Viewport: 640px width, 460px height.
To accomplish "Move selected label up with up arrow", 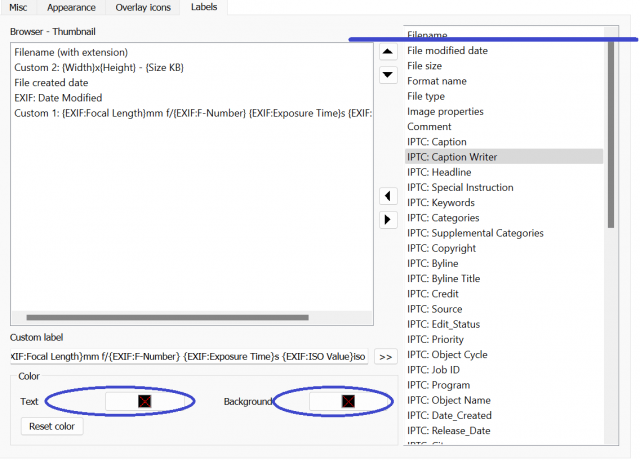I will point(388,51).
